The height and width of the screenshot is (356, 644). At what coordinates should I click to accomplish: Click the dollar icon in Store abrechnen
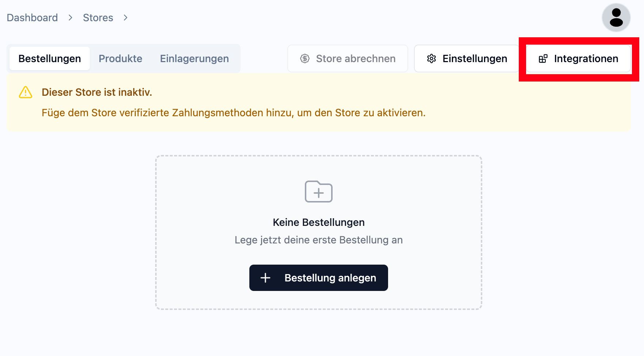click(305, 58)
